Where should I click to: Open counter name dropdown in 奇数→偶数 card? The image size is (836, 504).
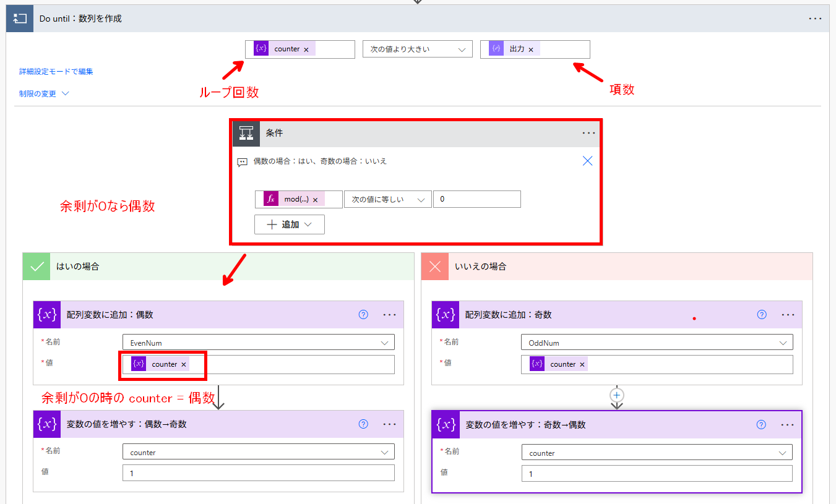[657, 453]
